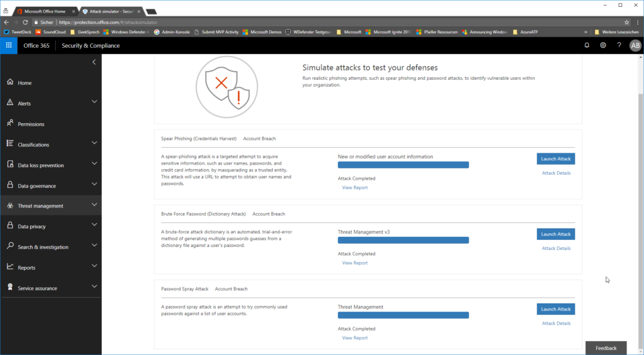Open the Admin-Konsole bookmark
Image resolution: width=644 pixels, height=355 pixels.
tap(172, 32)
